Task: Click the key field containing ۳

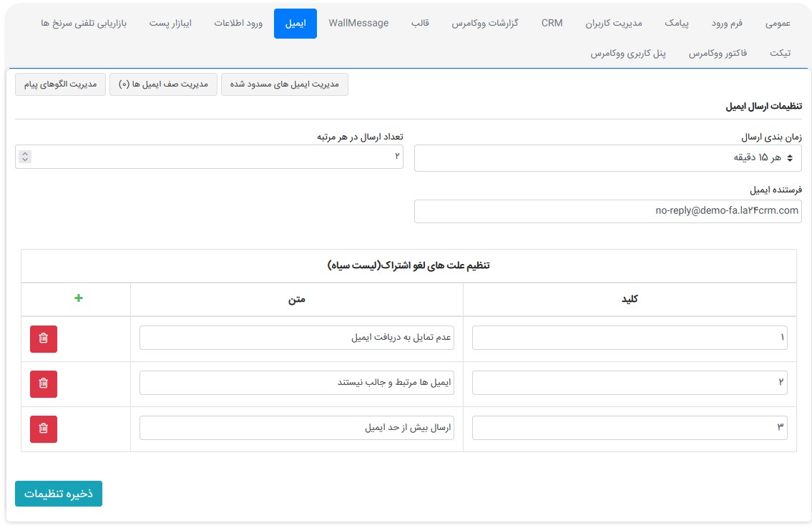Action: point(630,429)
